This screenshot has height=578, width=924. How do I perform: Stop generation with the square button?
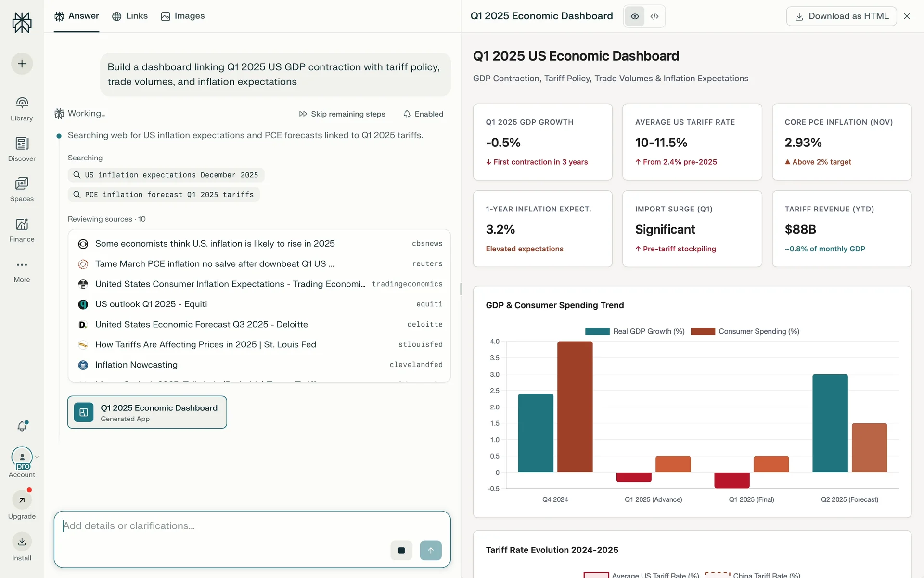[x=401, y=551]
